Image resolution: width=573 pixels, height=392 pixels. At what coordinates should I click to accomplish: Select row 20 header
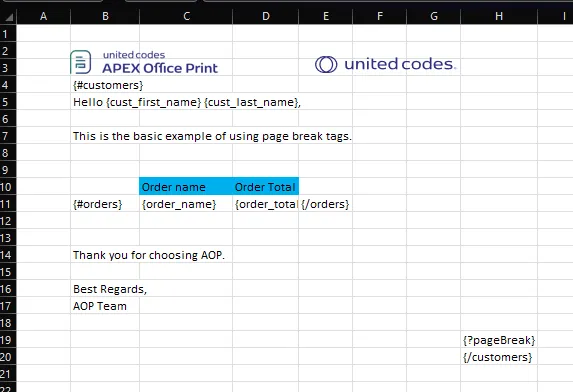point(8,357)
